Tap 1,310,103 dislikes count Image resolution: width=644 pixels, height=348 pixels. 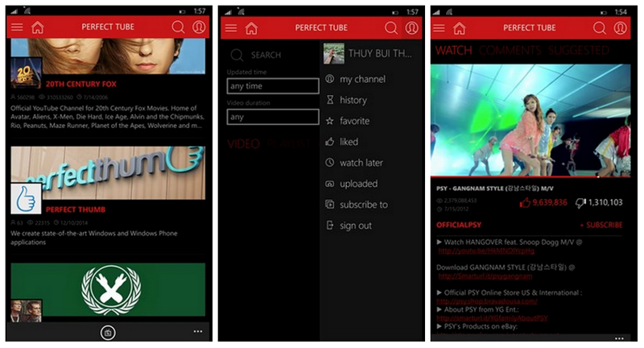point(605,202)
